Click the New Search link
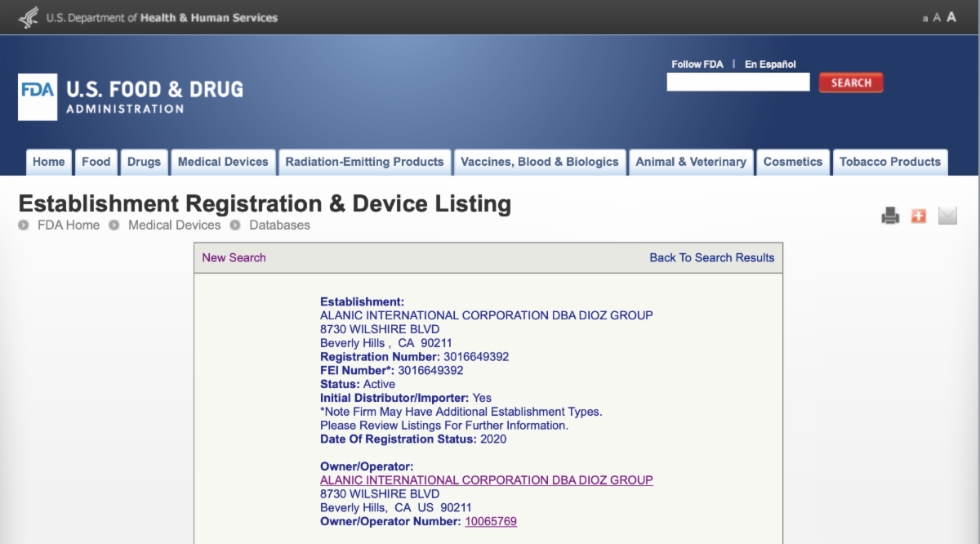 [234, 257]
